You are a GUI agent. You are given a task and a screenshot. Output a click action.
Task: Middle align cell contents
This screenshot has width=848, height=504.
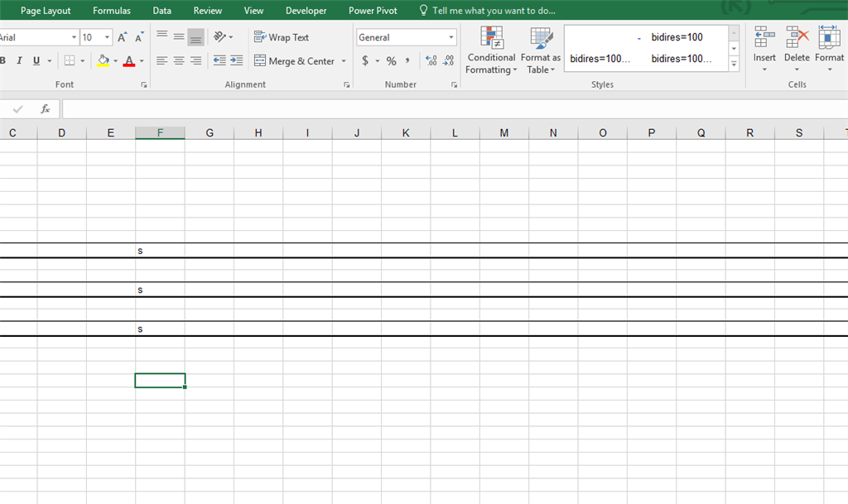click(x=179, y=36)
